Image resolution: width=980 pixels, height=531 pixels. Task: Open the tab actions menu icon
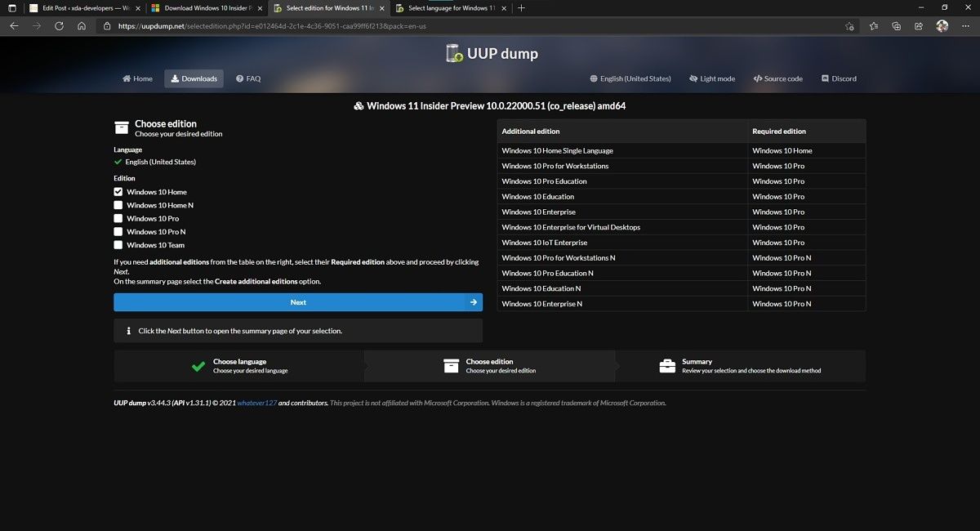11,8
